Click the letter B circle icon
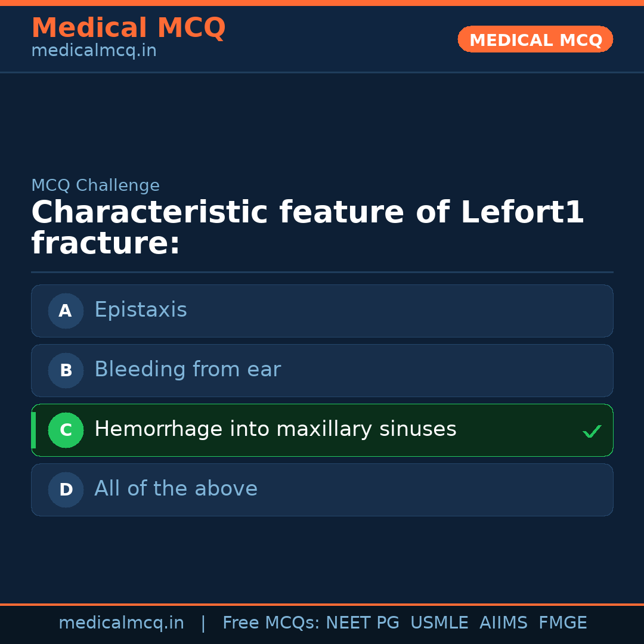Image resolution: width=644 pixels, height=644 pixels. (66, 370)
